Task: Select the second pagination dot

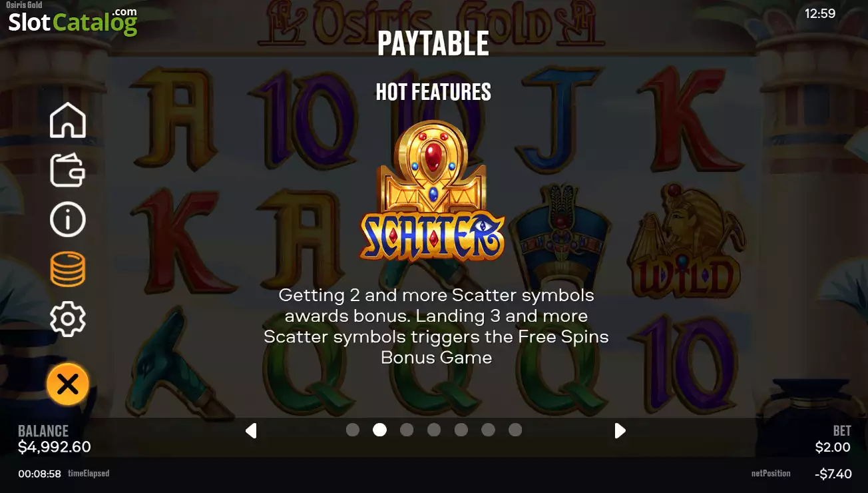Action: point(379,430)
